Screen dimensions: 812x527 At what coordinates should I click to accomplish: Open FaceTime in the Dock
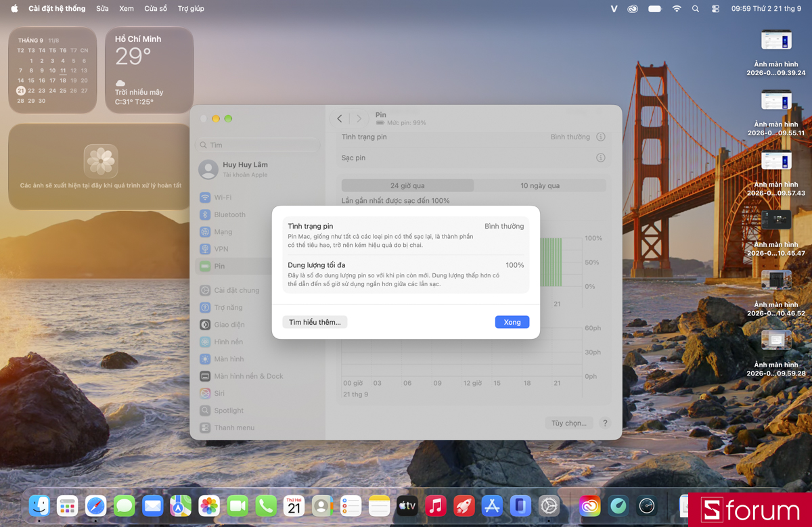click(x=238, y=505)
